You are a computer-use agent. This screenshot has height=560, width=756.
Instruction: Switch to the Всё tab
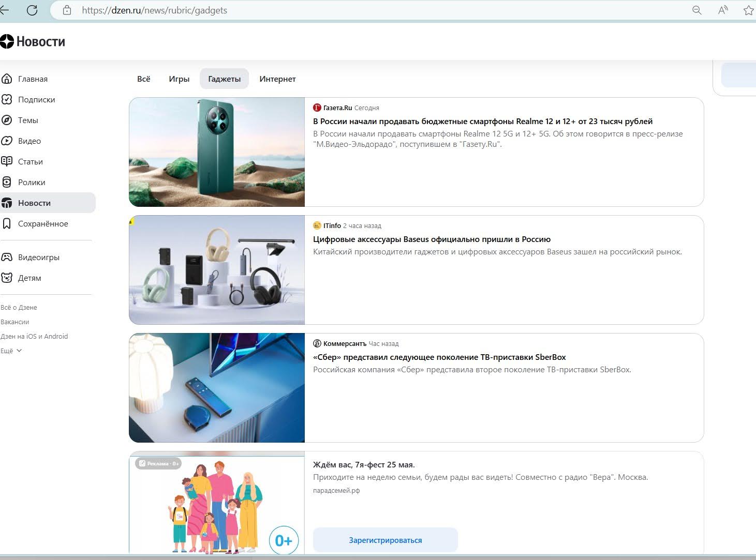pyautogui.click(x=144, y=79)
